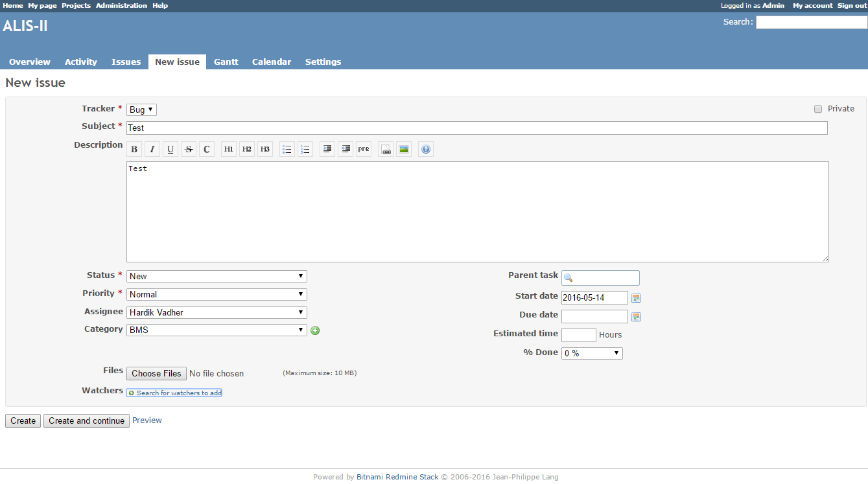Click the empty Due date field
Viewport: 868px width, 484px height.
pos(594,316)
